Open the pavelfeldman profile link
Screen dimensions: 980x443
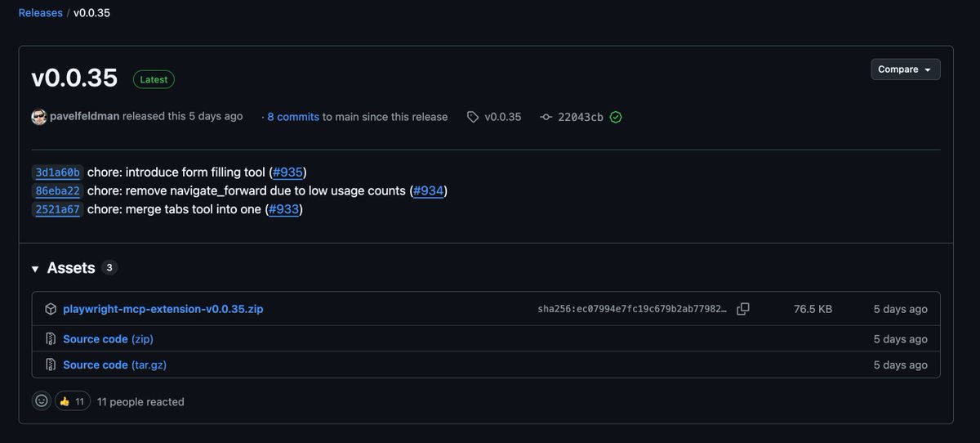(84, 116)
